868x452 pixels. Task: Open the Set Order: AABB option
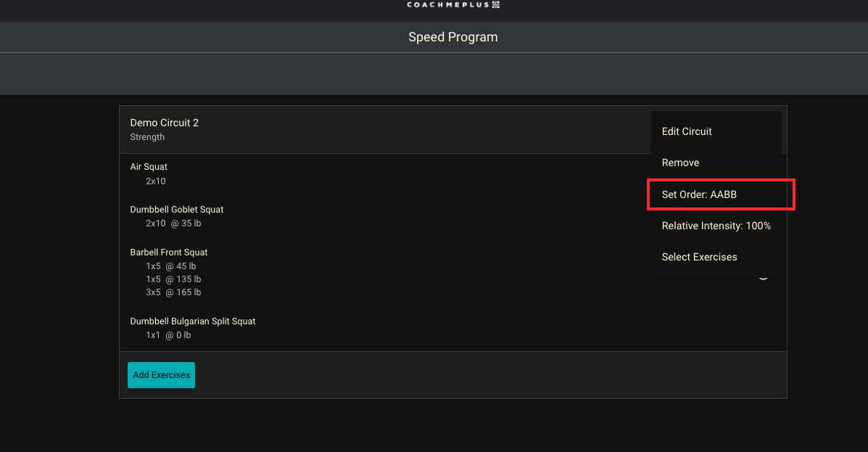pyautogui.click(x=699, y=194)
